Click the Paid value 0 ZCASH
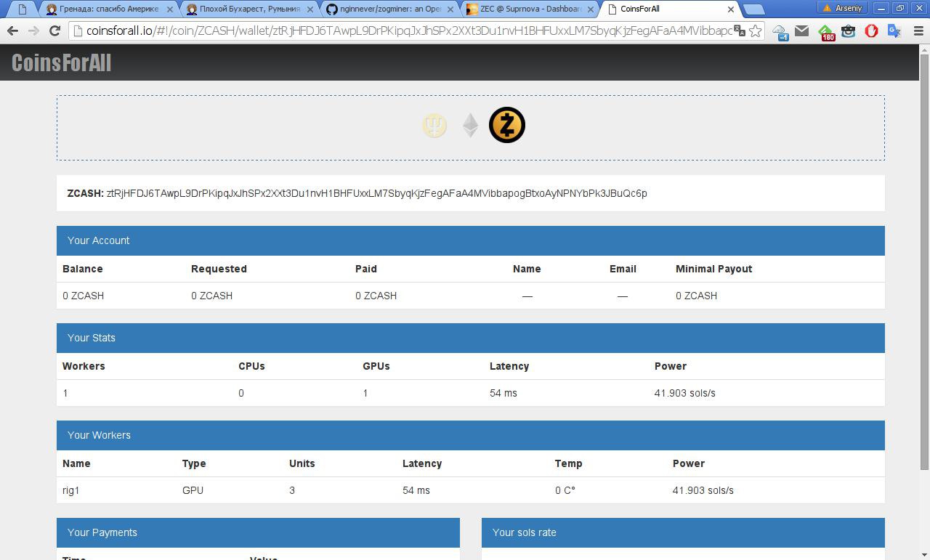 (x=376, y=296)
